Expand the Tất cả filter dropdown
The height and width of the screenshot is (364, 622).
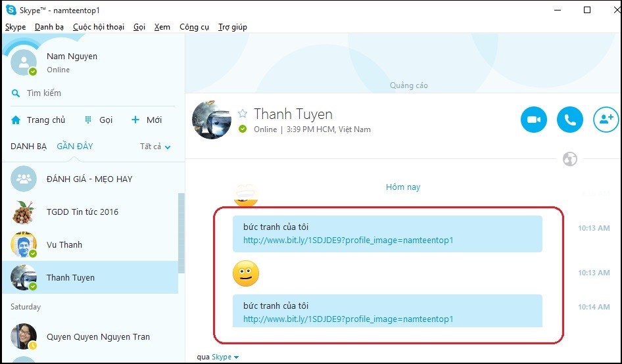pos(155,147)
